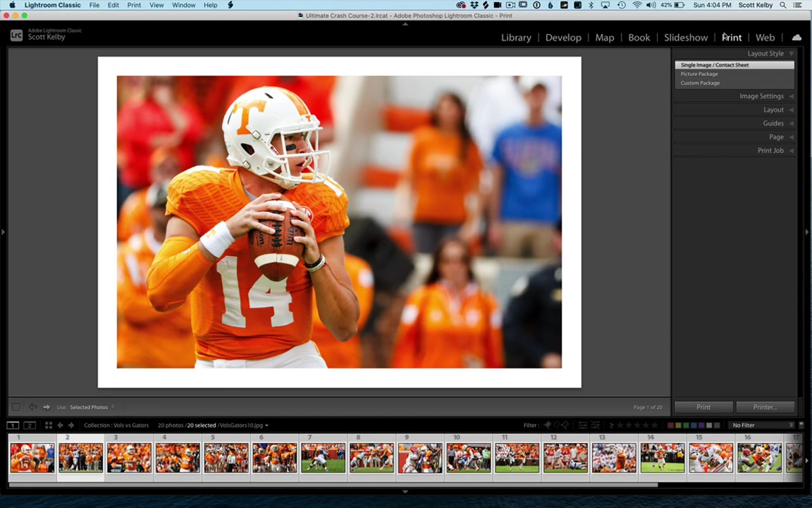Switch to Book module
The image size is (812, 508).
639,38
